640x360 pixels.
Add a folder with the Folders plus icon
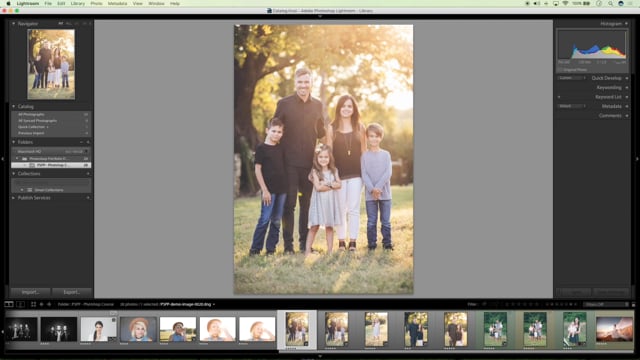tap(88, 142)
